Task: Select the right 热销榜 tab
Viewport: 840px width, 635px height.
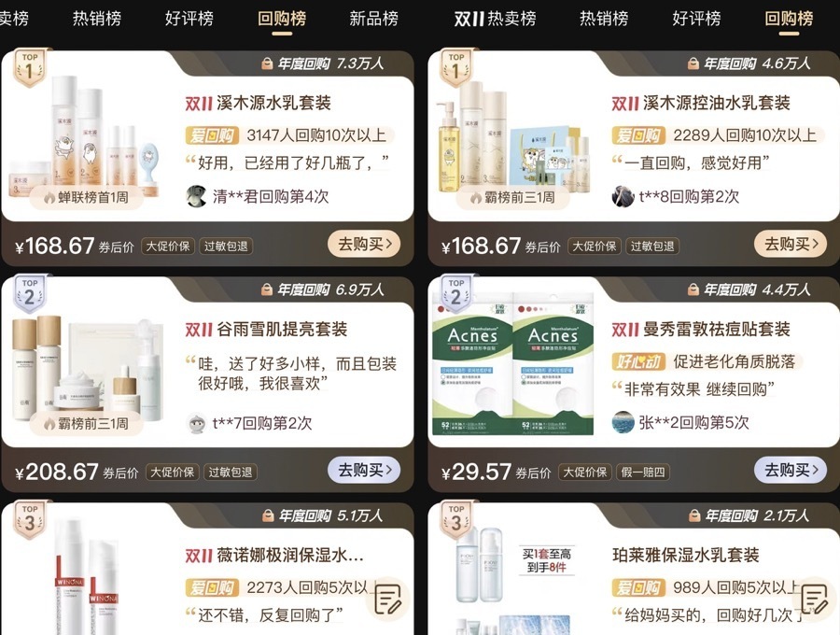Action: [604, 19]
